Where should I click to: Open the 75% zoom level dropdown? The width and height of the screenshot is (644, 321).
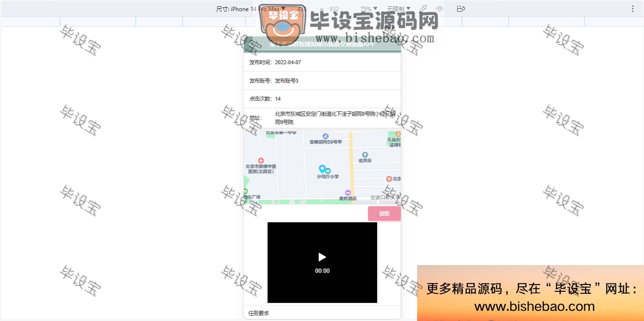point(368,9)
